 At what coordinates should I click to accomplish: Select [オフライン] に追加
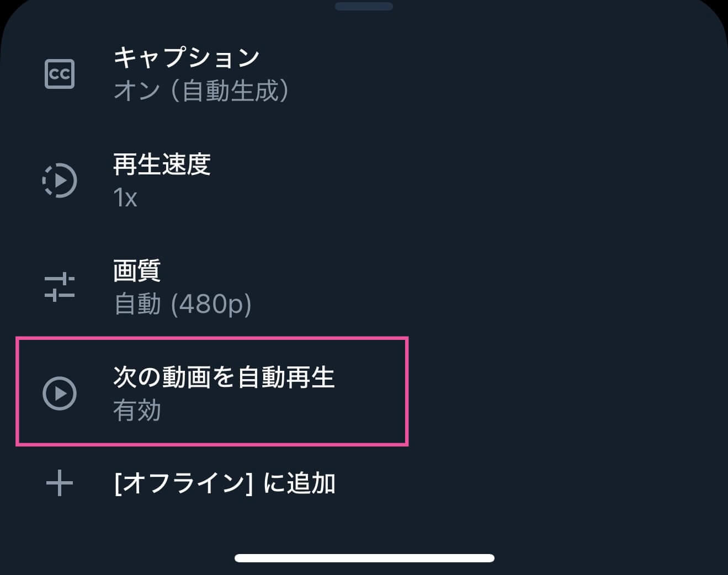(x=225, y=482)
